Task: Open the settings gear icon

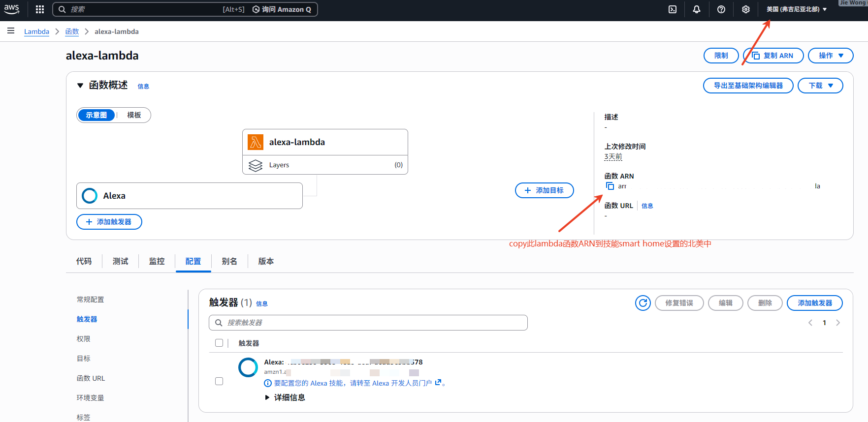Action: pyautogui.click(x=746, y=9)
